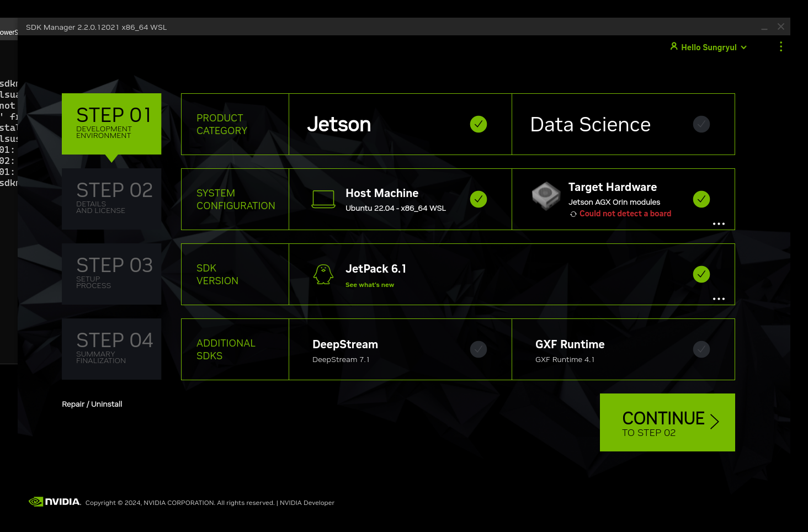Click the System Configuration label
The image size is (808, 532).
(236, 199)
